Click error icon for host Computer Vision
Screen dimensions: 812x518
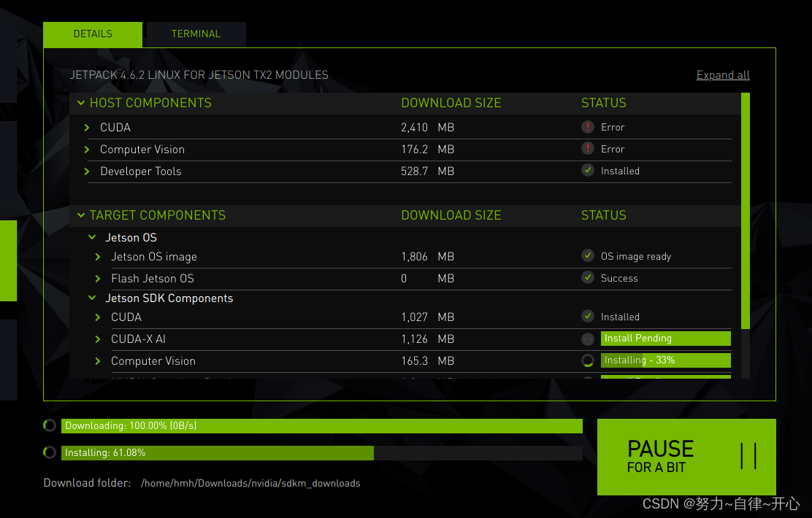click(588, 149)
